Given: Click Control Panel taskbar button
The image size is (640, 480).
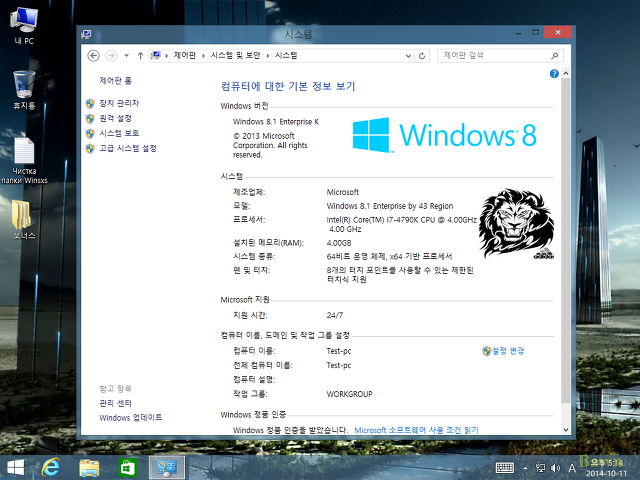Looking at the screenshot, I should [x=167, y=467].
